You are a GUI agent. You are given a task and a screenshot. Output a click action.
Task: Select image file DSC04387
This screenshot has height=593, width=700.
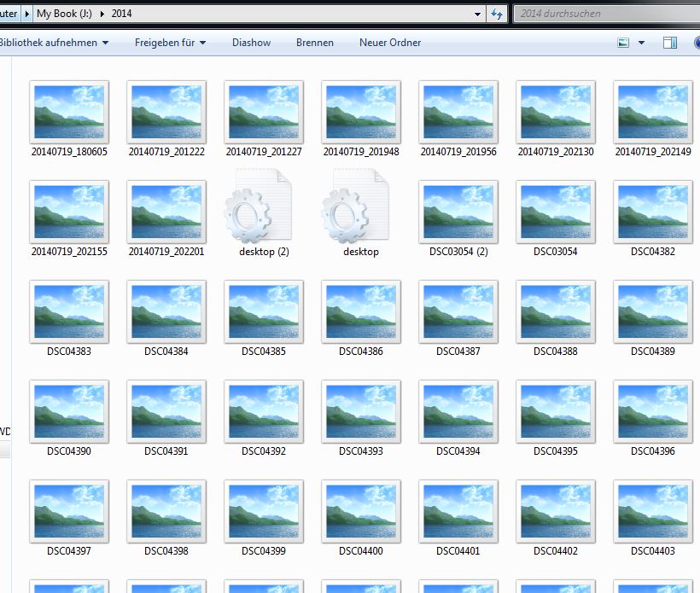pyautogui.click(x=458, y=318)
